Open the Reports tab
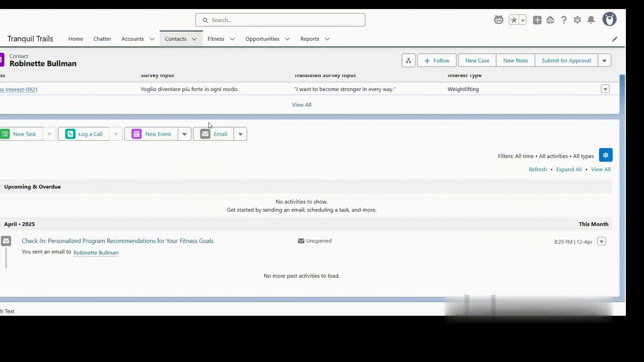The width and height of the screenshot is (644, 362). tap(309, 39)
